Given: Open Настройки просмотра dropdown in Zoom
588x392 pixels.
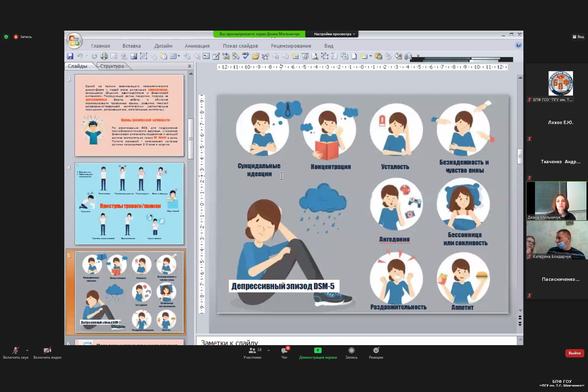Looking at the screenshot, I should click(x=334, y=34).
